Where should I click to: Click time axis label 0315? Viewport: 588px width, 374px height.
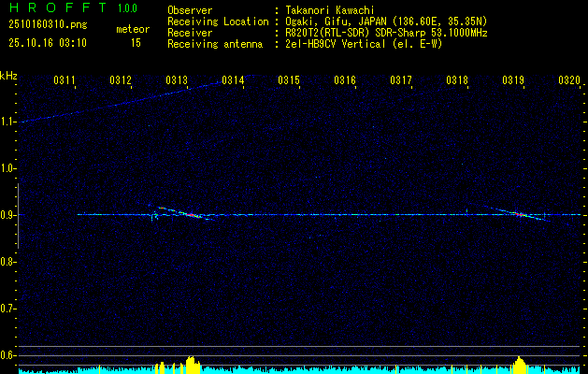click(x=288, y=79)
